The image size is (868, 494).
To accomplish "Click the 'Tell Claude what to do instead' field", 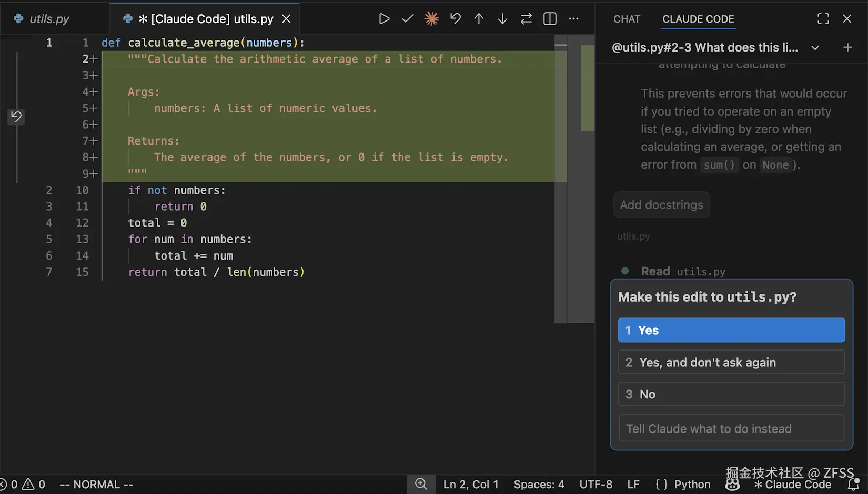I will 731,428.
